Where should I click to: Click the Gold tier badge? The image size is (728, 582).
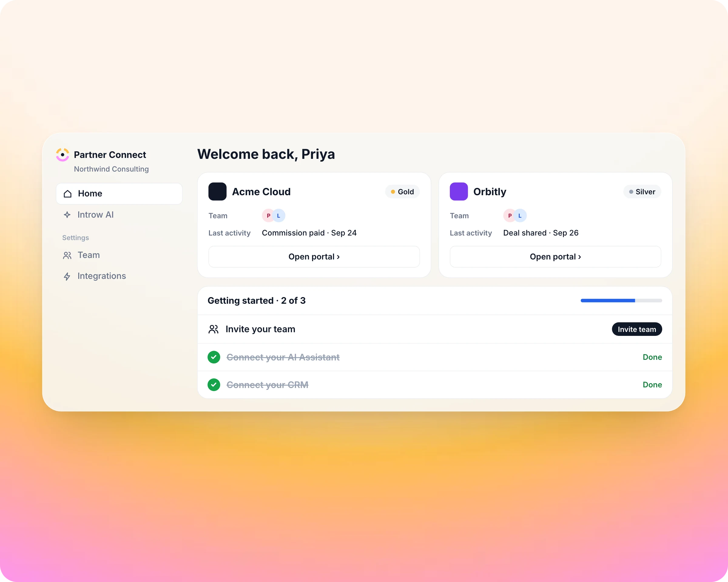(x=402, y=192)
